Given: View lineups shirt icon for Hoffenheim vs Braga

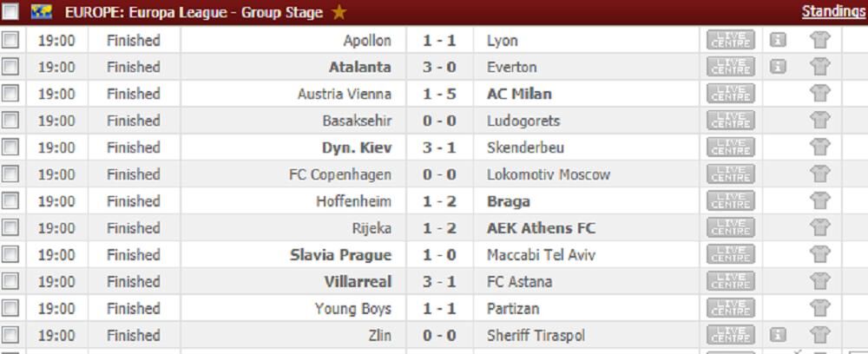Looking at the screenshot, I should point(819,201).
